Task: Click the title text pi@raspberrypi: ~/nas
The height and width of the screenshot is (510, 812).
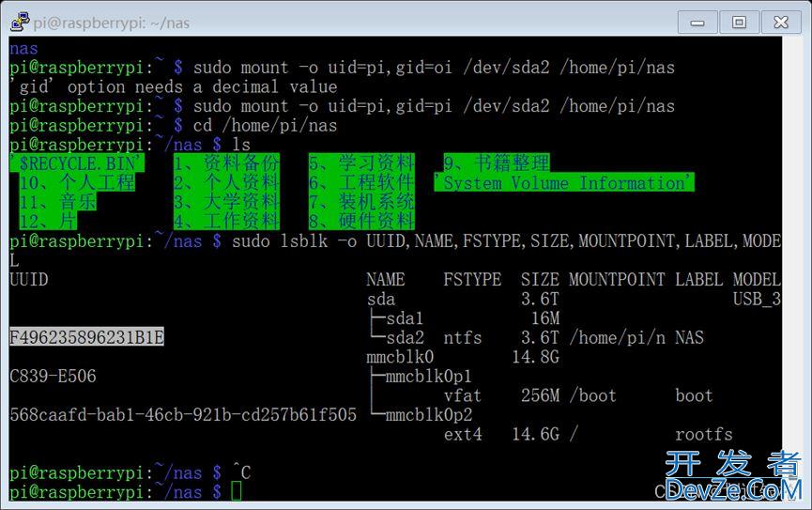Action: point(112,23)
